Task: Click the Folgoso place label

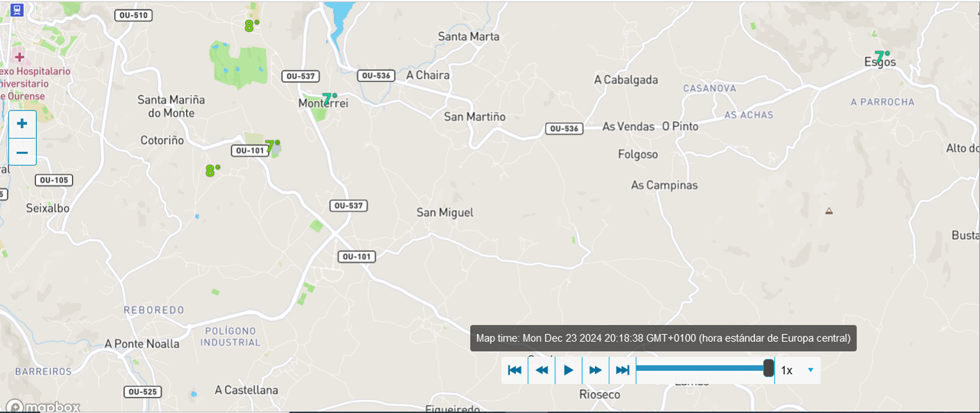Action: coord(638,154)
